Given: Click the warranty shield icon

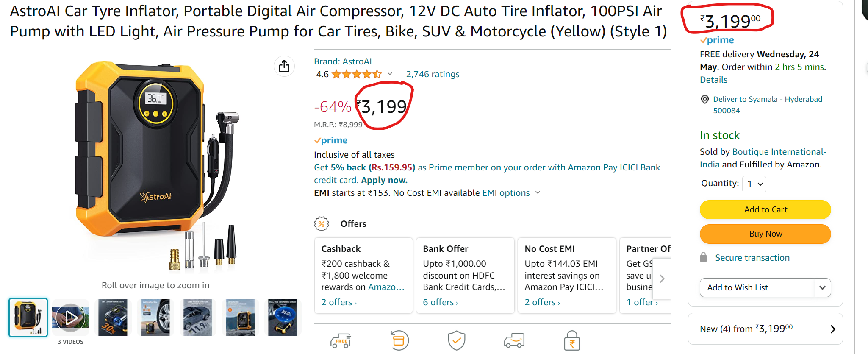Looking at the screenshot, I should pos(457,340).
